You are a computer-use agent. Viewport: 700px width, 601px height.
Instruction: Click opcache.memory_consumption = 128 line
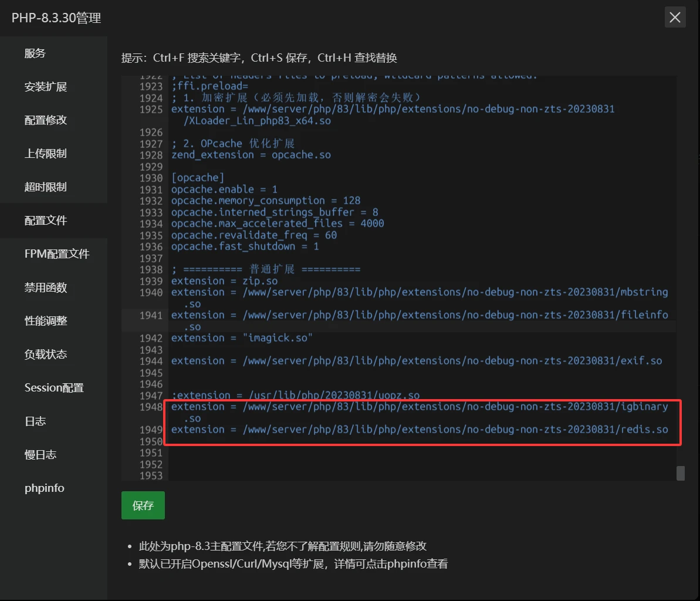(x=266, y=201)
